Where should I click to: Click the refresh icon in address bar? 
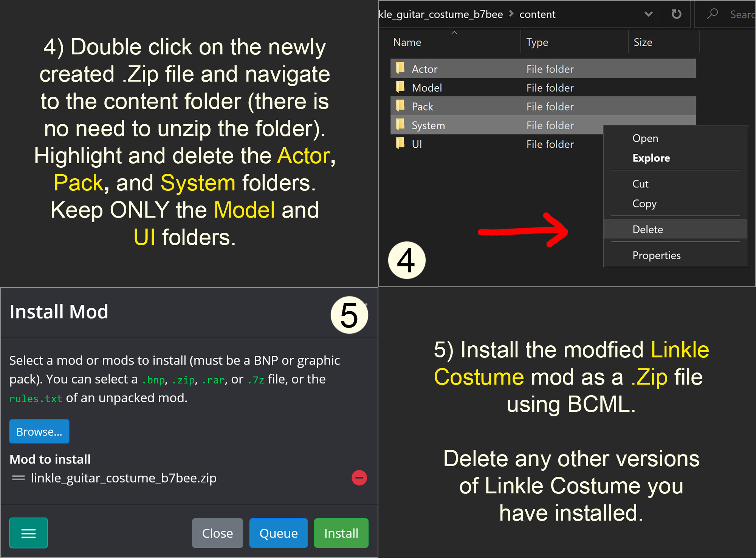click(676, 14)
